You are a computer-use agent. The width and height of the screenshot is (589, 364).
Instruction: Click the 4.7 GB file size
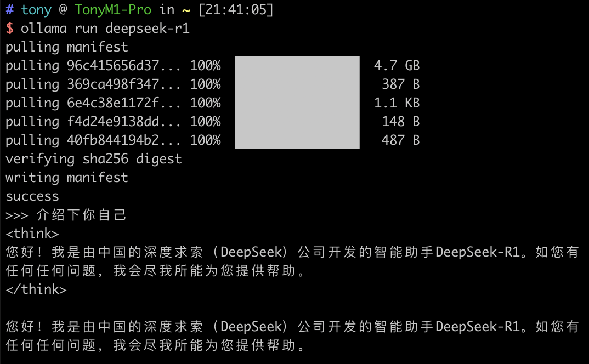(396, 66)
